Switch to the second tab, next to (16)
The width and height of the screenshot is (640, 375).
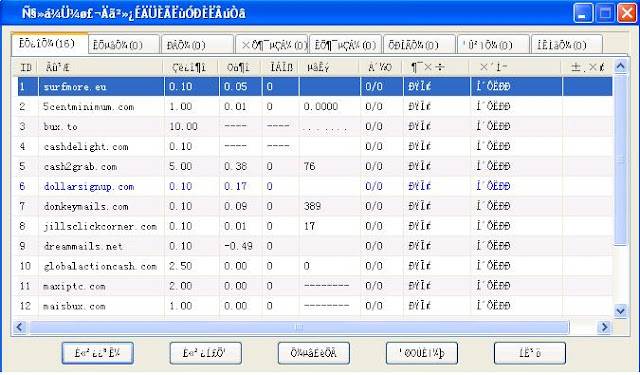click(124, 44)
